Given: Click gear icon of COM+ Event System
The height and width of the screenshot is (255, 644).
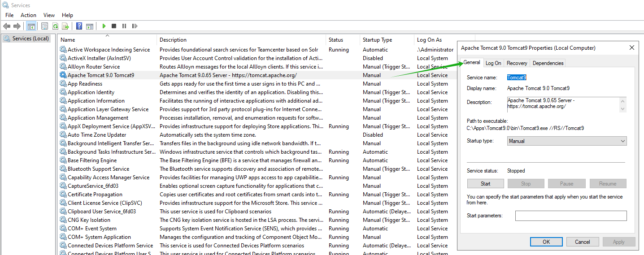Looking at the screenshot, I should point(63,229).
